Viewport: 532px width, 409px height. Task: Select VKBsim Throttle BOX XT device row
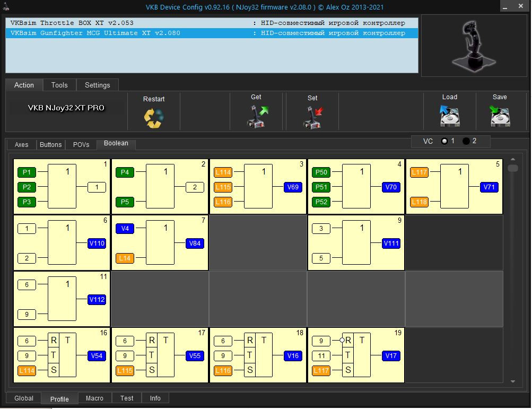point(212,23)
